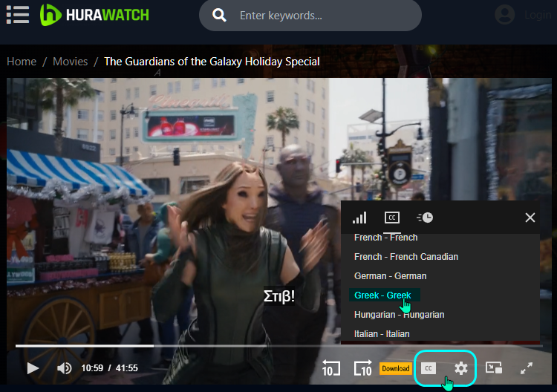Screen dimensions: 557x392
Task: Go to Movies breadcrumb
Action: 70,62
